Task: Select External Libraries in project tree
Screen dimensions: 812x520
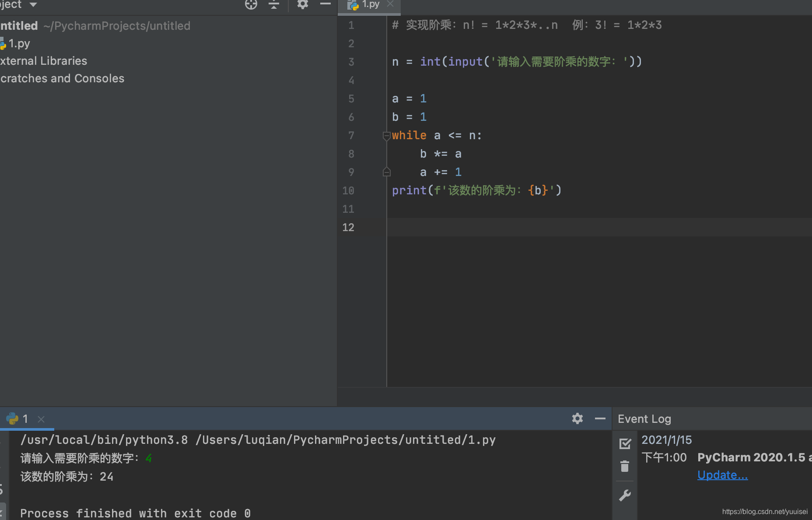Action: click(x=43, y=61)
